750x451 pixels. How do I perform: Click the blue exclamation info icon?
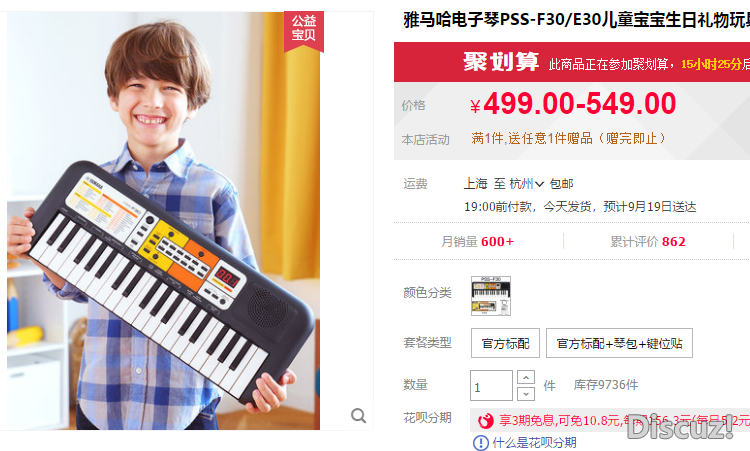pyautogui.click(x=481, y=443)
